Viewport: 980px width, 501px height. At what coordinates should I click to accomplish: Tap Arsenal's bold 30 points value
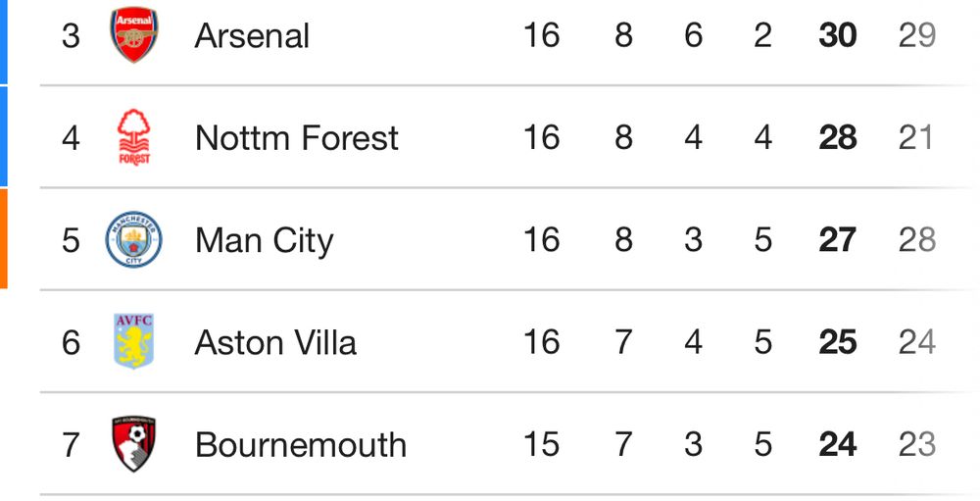[838, 35]
